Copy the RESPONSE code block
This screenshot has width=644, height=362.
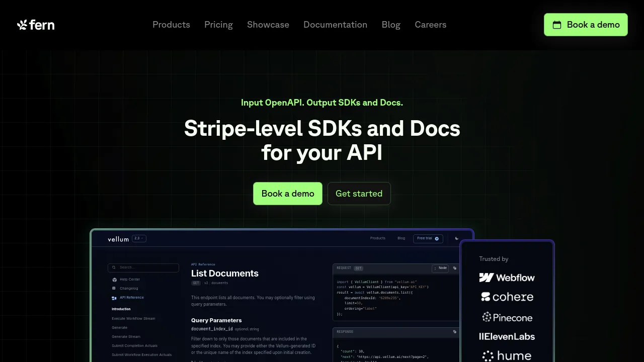455,332
